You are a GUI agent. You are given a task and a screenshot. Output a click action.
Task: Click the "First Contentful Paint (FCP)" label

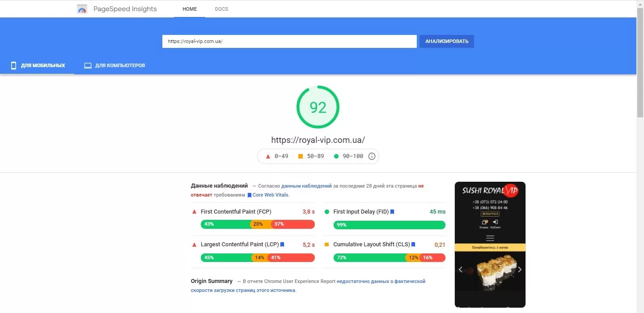point(236,212)
